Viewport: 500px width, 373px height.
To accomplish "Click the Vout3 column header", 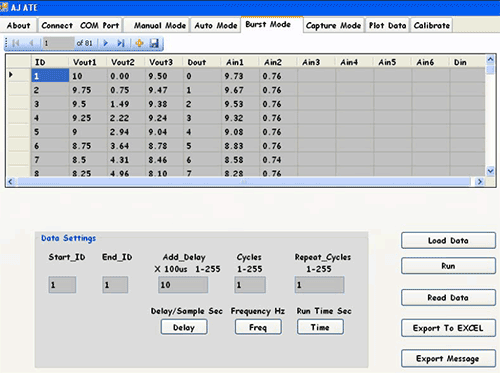I will pos(164,62).
